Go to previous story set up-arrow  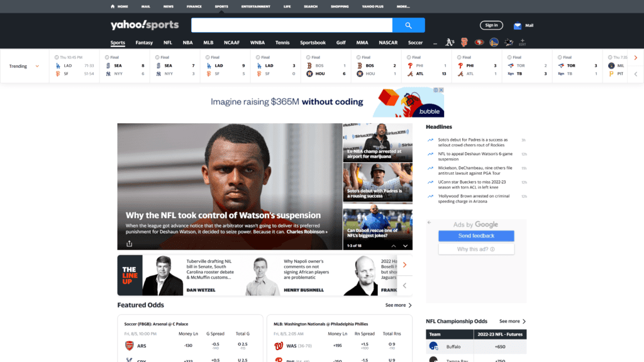pos(394,246)
